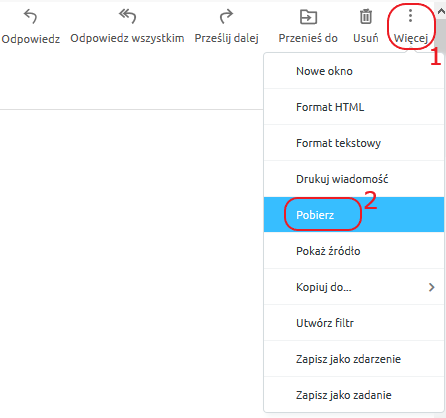Click the Odpowiedz wszystkim double-arrow icon
This screenshot has height=418, width=446.
pos(127,16)
